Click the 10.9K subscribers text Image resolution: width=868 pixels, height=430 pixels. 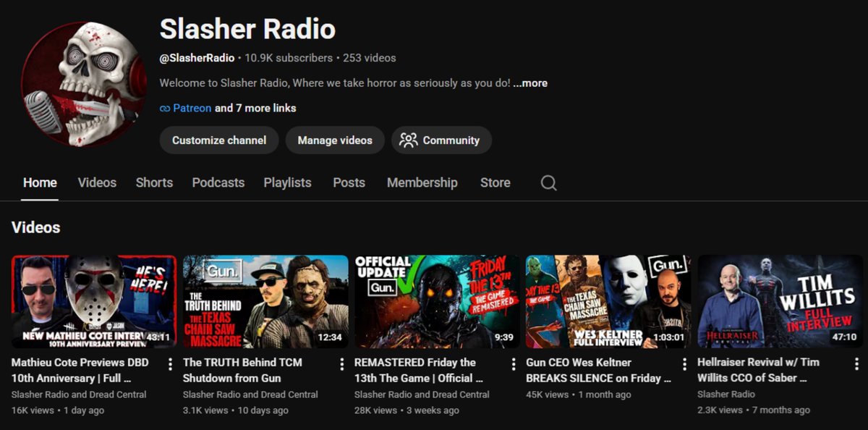pyautogui.click(x=289, y=58)
